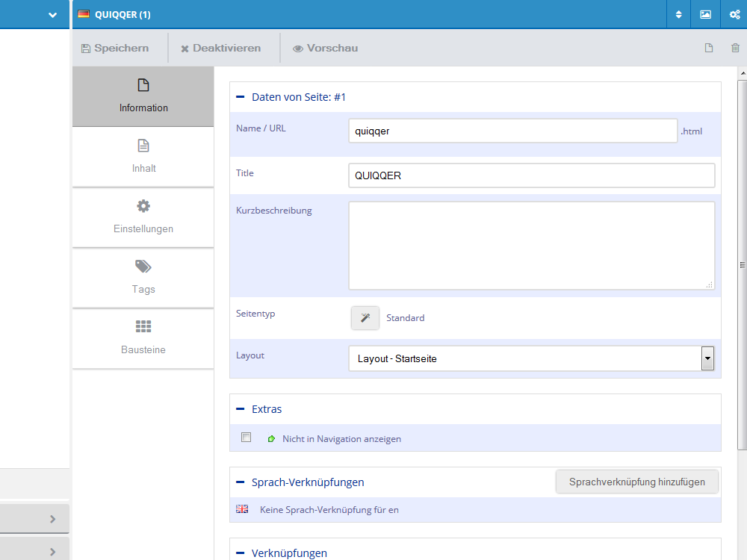Open the Tags tab
The height and width of the screenshot is (560, 747).
143,278
